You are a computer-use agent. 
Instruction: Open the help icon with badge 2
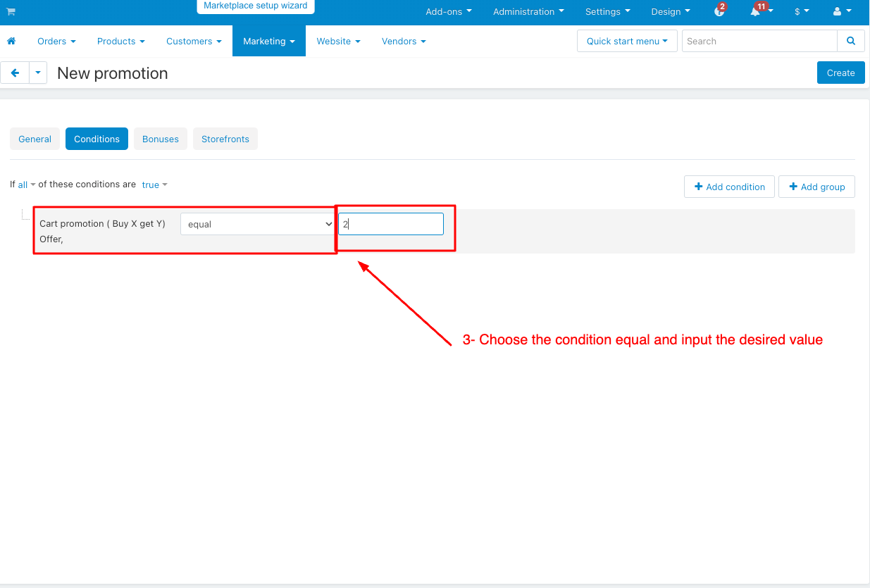tap(719, 12)
